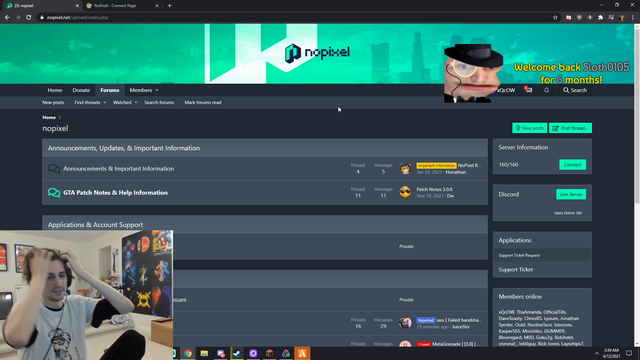
Task: Open the Chrome profile avatar
Action: [x=622, y=18]
